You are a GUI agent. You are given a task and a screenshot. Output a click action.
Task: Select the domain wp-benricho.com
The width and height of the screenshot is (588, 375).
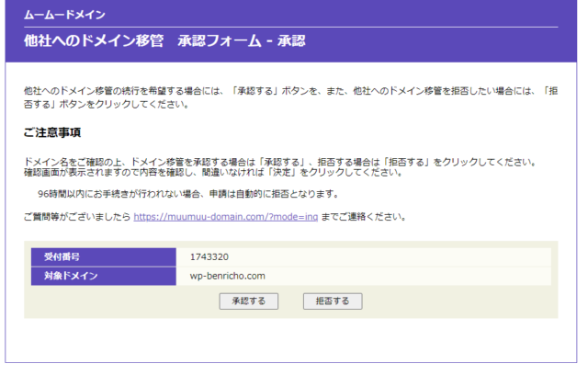tap(227, 276)
